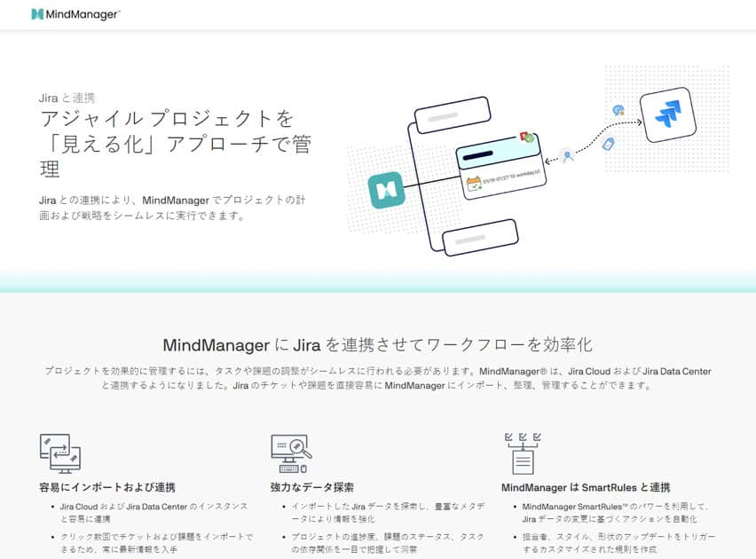Click the top blank node in diagram

[452, 115]
